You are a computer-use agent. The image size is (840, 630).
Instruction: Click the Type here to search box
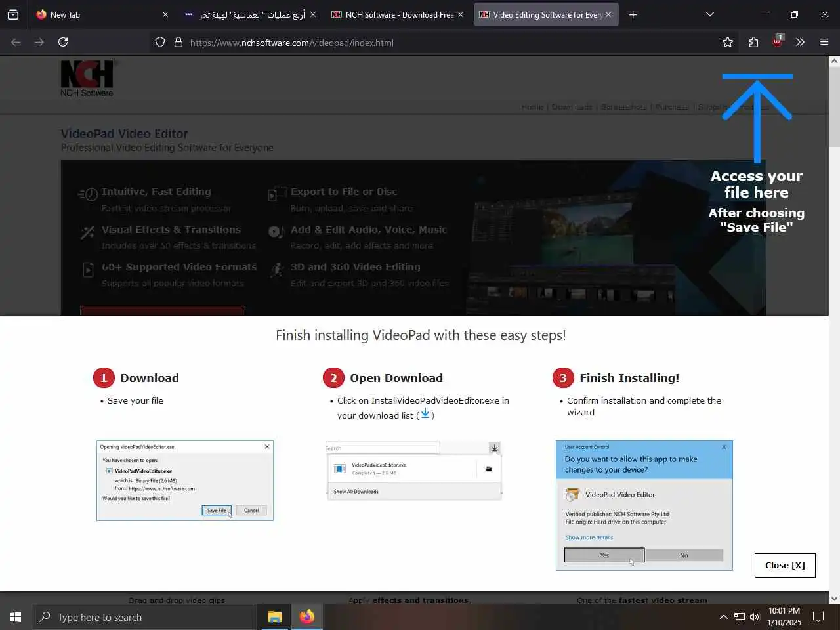pos(144,617)
